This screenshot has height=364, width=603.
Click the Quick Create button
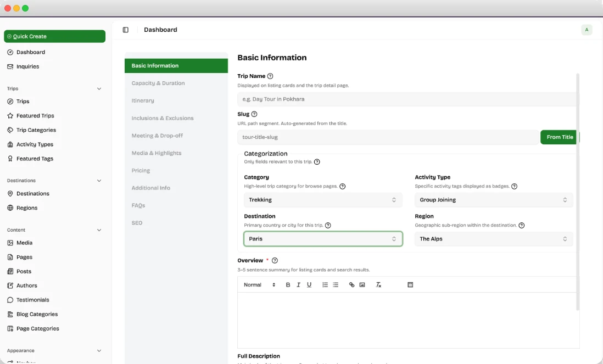coord(54,36)
